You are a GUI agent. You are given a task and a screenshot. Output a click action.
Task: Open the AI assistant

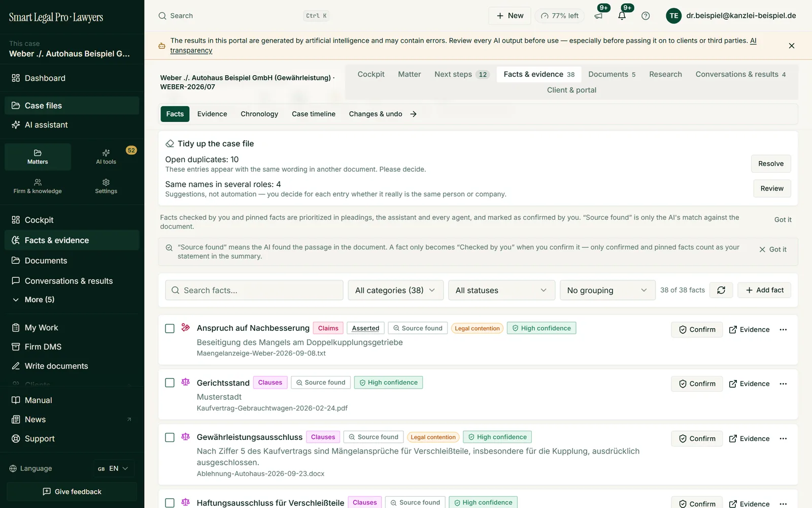pyautogui.click(x=72, y=125)
